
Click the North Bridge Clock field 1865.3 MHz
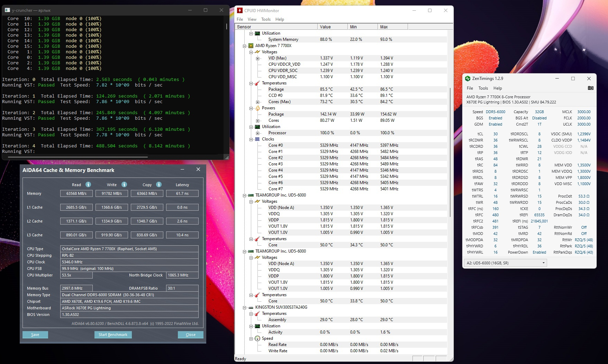182,275
